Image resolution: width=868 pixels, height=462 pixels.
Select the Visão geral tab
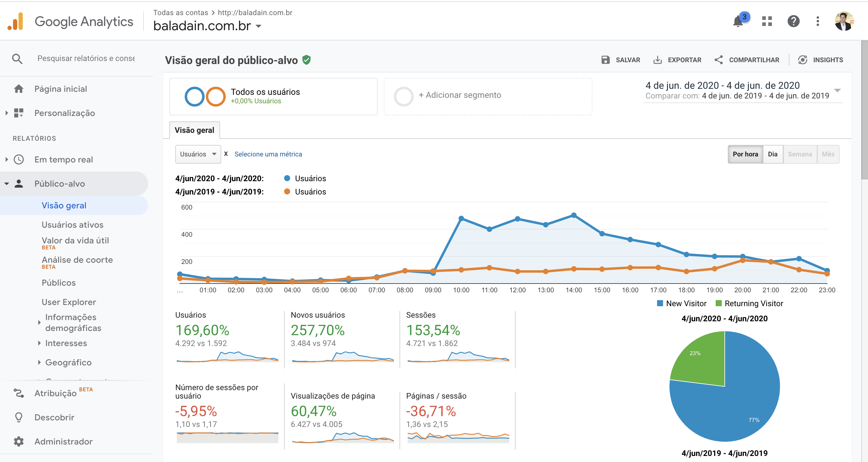coord(194,130)
